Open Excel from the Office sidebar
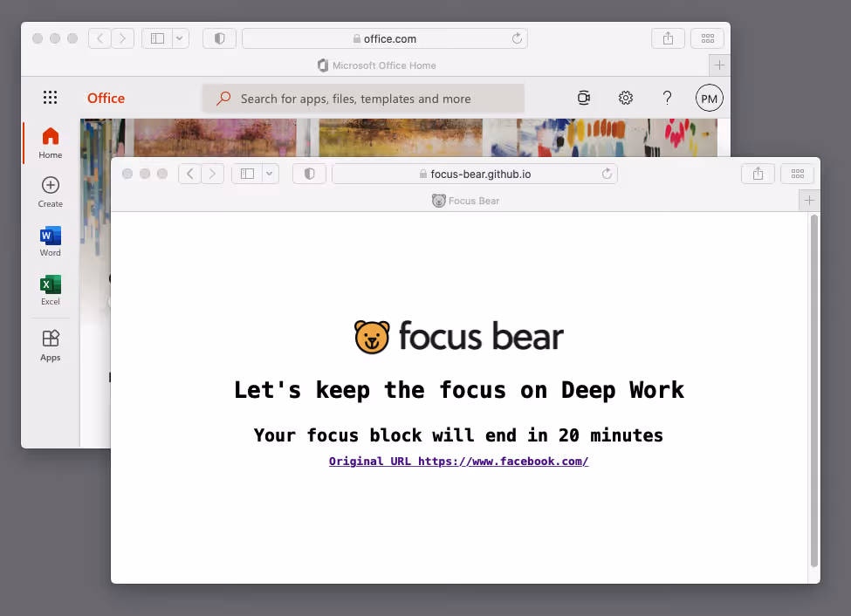Viewport: 851px width, 616px height. [50, 288]
